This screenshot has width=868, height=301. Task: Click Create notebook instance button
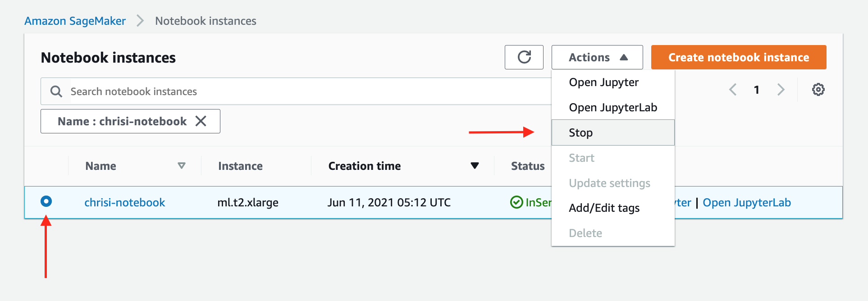pyautogui.click(x=739, y=57)
